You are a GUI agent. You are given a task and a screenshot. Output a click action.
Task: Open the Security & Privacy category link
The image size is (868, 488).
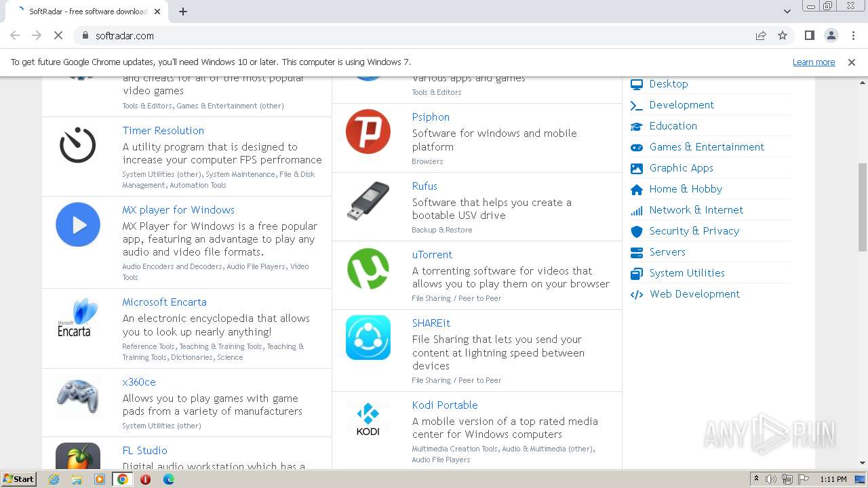(x=694, y=231)
